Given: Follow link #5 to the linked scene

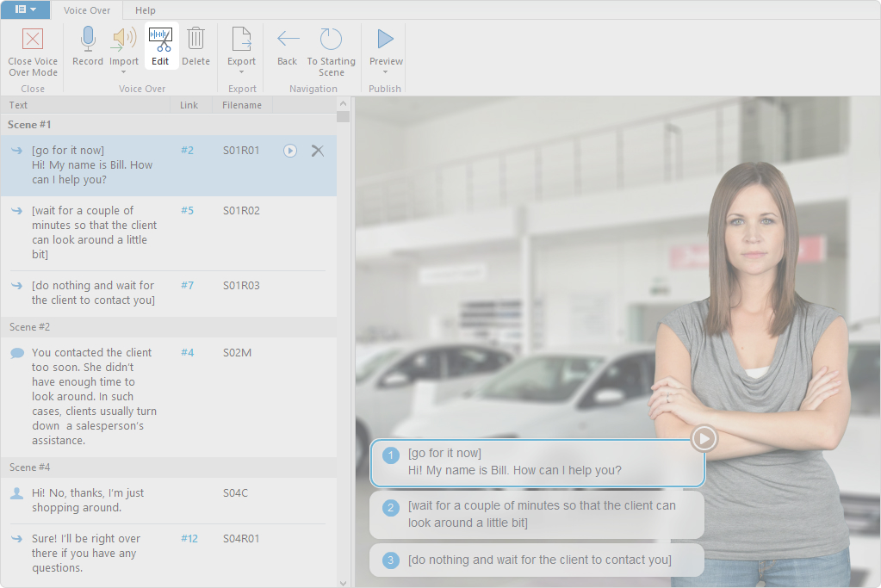Looking at the screenshot, I should point(187,210).
